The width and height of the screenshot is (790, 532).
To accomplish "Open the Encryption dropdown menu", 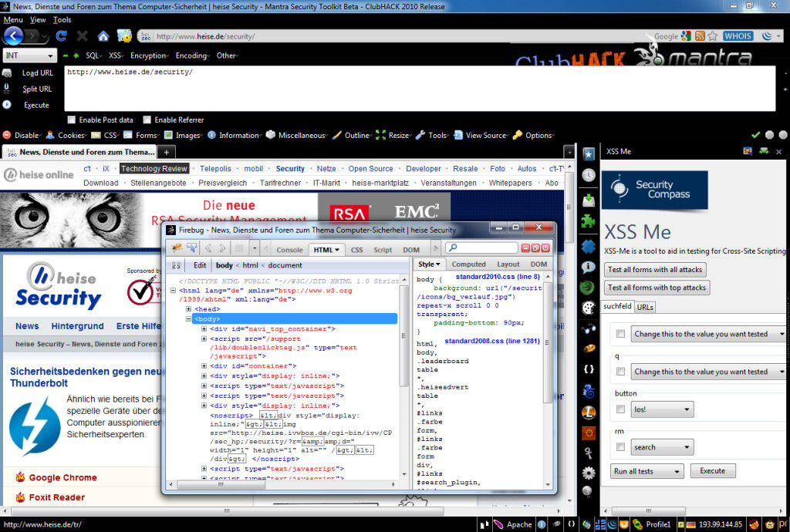I will pyautogui.click(x=149, y=56).
